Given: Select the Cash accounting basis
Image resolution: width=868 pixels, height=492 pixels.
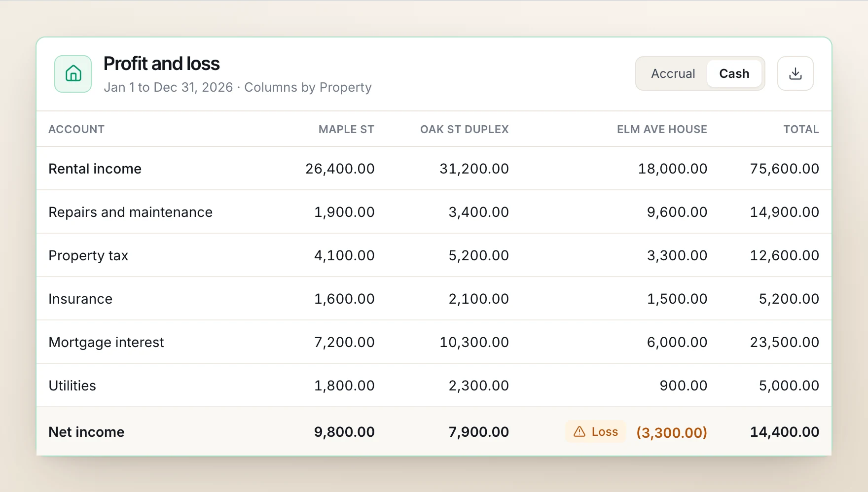Looking at the screenshot, I should click(x=734, y=73).
